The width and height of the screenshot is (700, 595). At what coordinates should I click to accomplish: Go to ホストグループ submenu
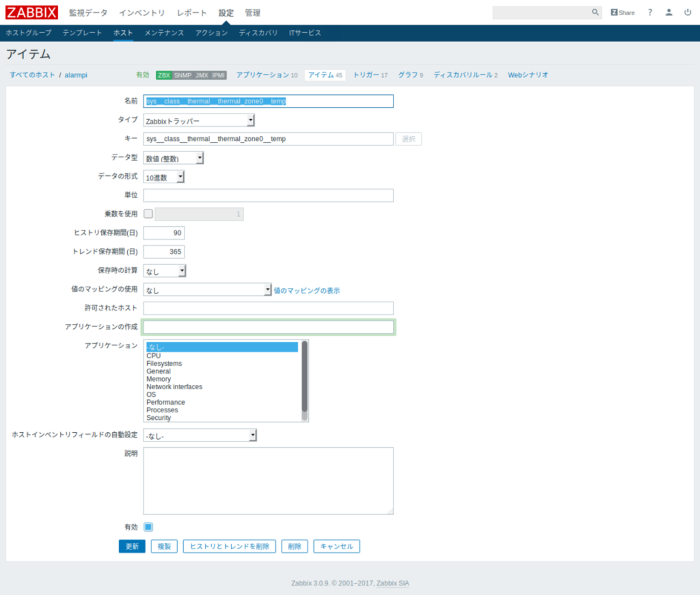pyautogui.click(x=29, y=33)
